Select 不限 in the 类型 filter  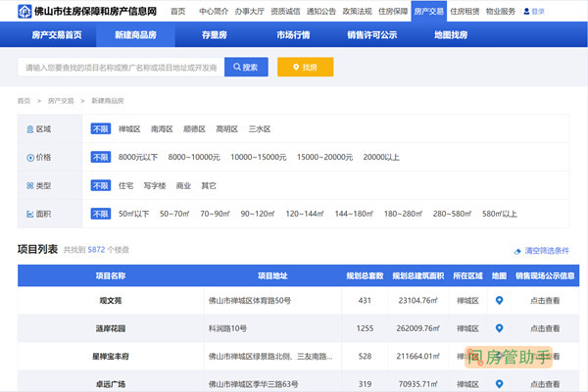tap(101, 185)
